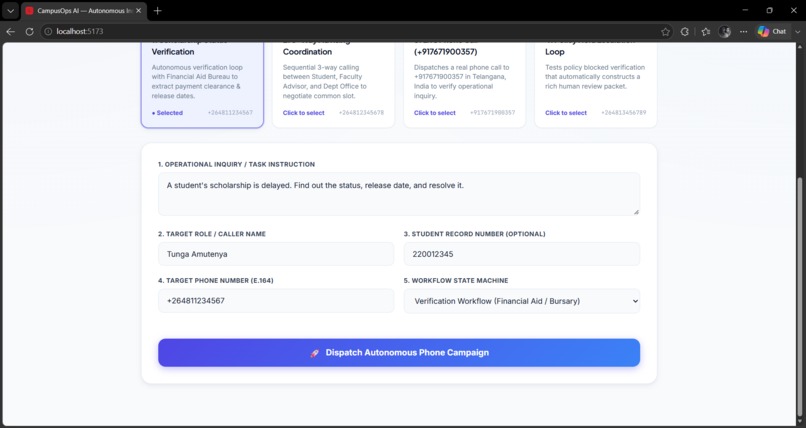Click the '+264811234567' text on selected card
Image resolution: width=806 pixels, height=428 pixels.
tap(230, 113)
